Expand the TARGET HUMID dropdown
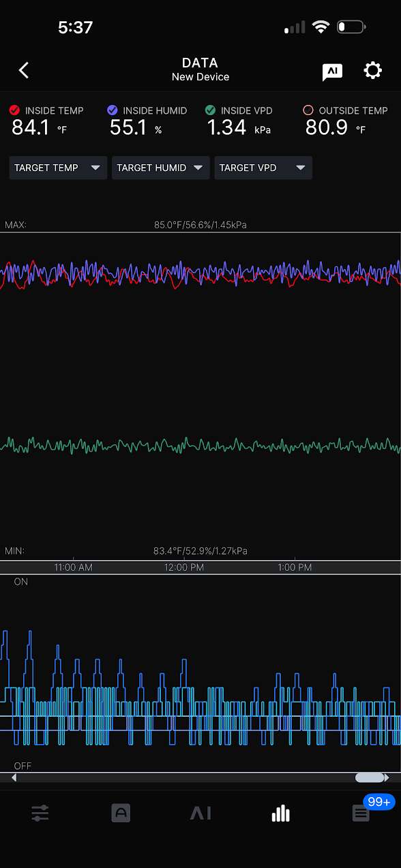This screenshot has height=868, width=401. tap(160, 168)
